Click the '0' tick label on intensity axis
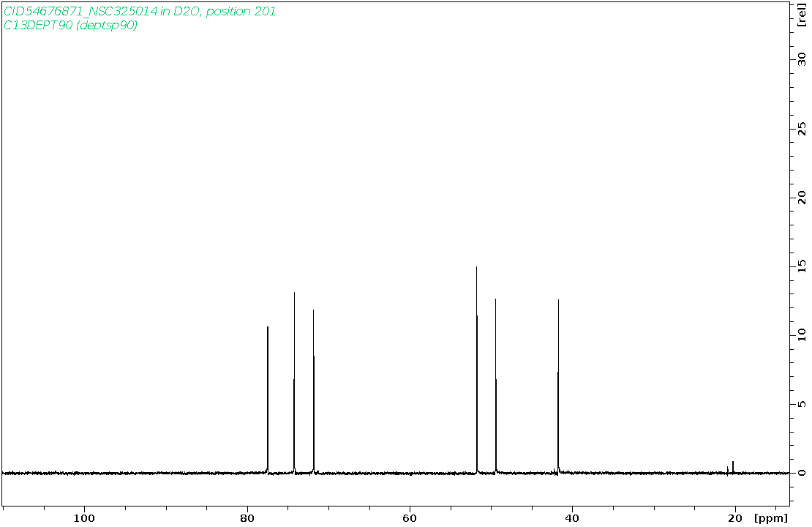This screenshot has width=812, height=527. 802,473
